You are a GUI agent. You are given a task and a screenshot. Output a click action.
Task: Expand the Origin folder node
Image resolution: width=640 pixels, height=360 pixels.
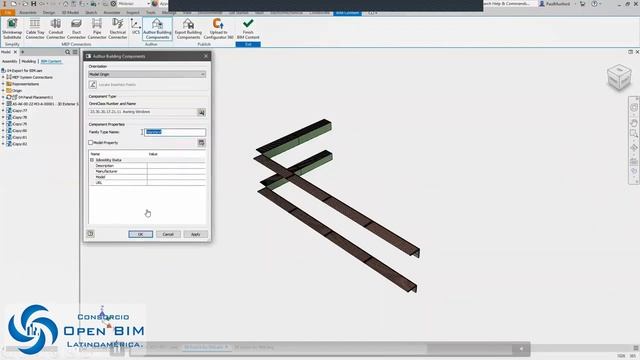3,91
